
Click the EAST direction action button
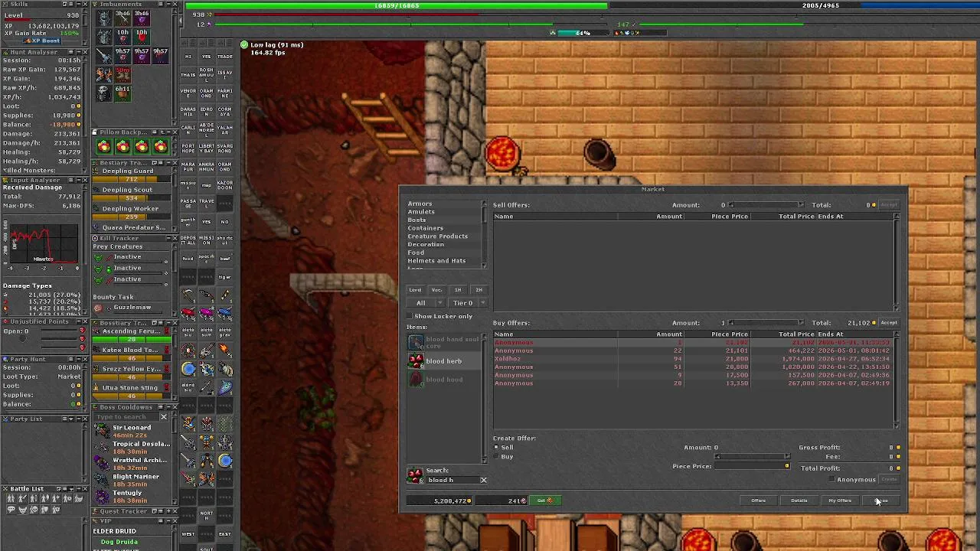pos(225,534)
